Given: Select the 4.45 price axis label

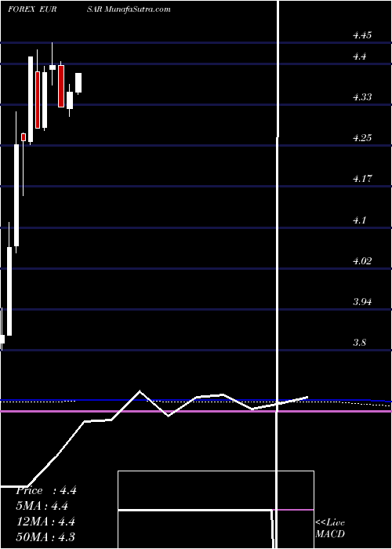Looking at the screenshot, I should 362,35.
